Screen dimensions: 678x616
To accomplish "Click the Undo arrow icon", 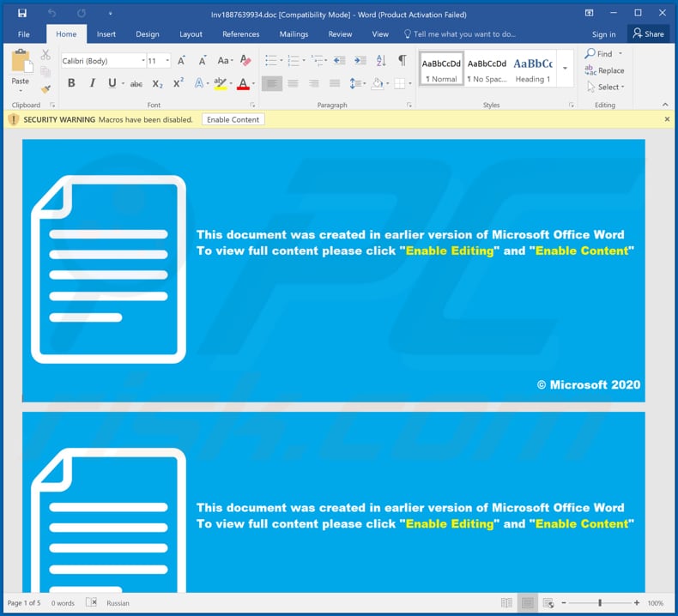I will tap(51, 14).
